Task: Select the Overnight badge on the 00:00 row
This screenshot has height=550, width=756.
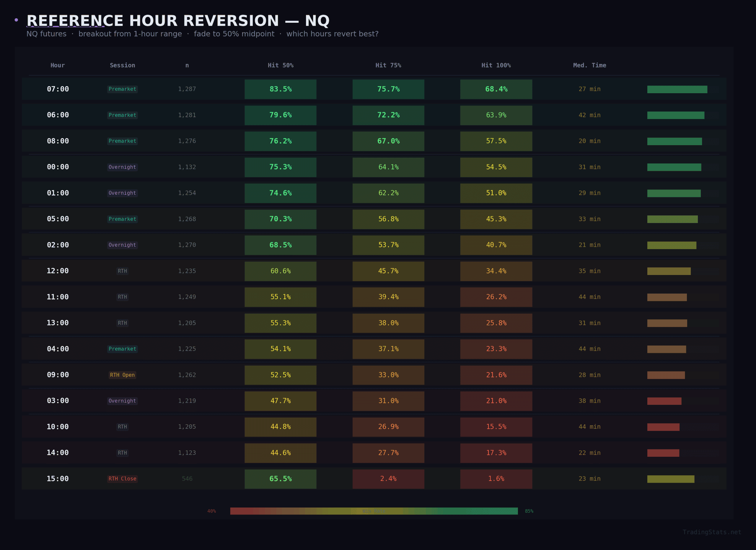Action: point(122,167)
